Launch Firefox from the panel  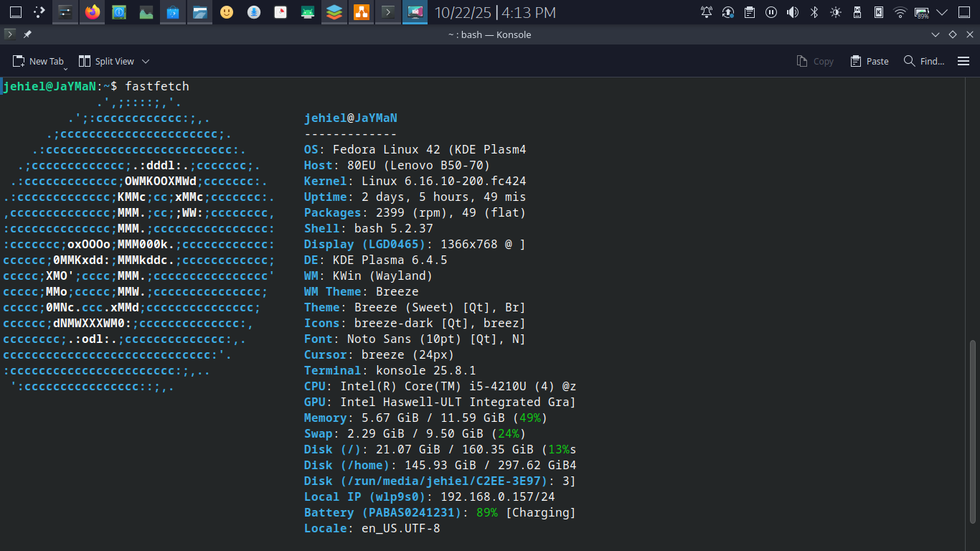click(x=92, y=12)
